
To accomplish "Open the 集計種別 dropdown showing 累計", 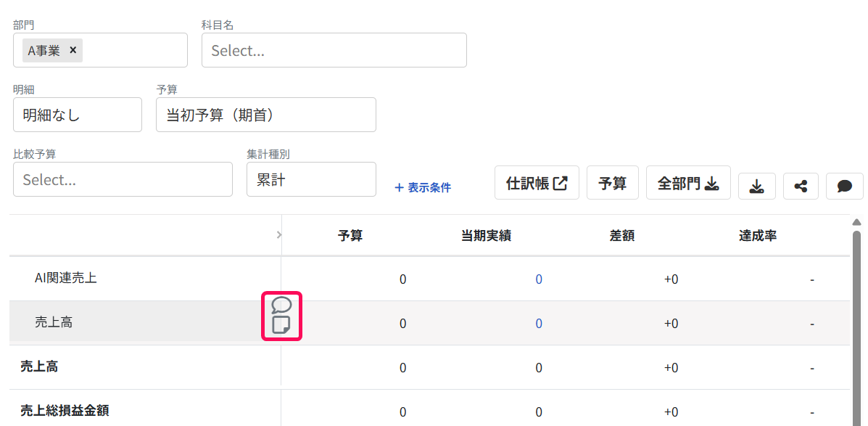I will pos(311,179).
